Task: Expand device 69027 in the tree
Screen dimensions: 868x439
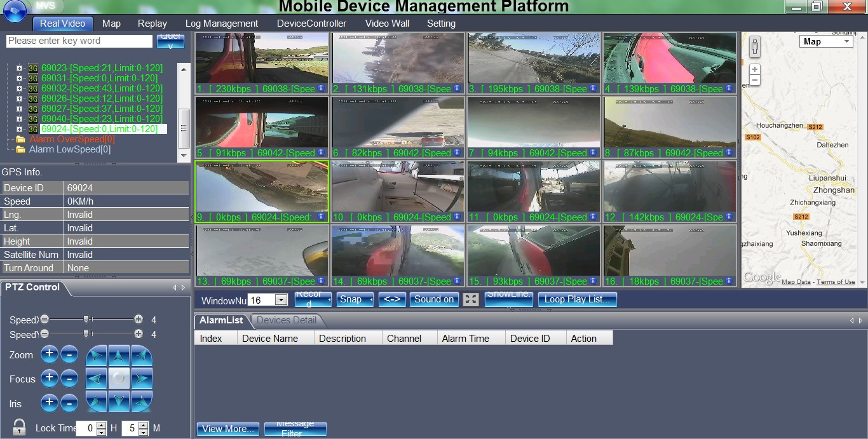Action: (19, 109)
